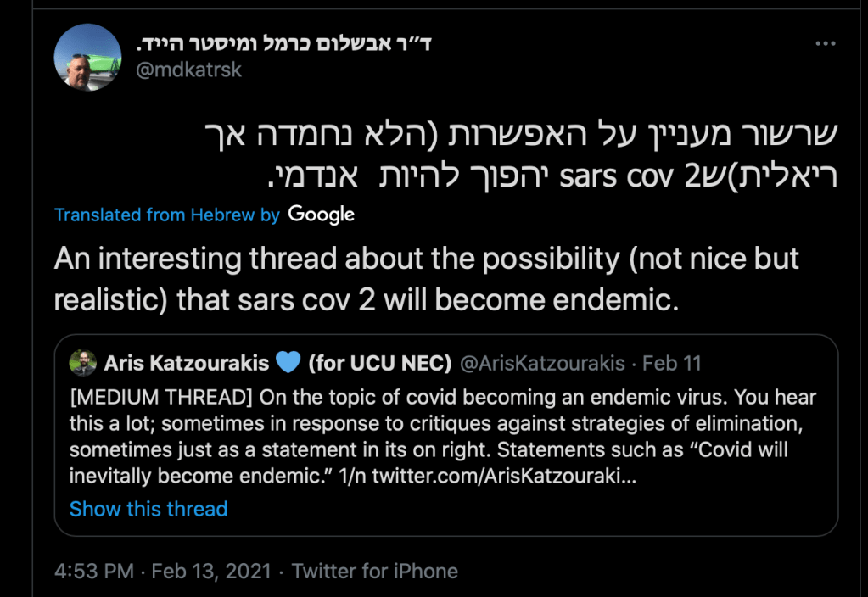
Task: Click the @ArisKatzourakis handle in quoted tweet
Action: click(541, 364)
